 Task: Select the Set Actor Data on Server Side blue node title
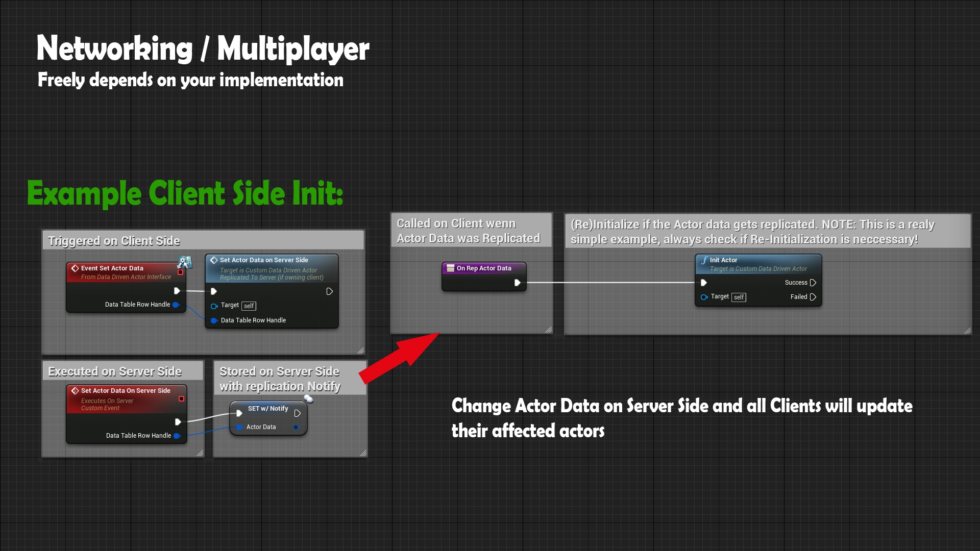pyautogui.click(x=264, y=260)
